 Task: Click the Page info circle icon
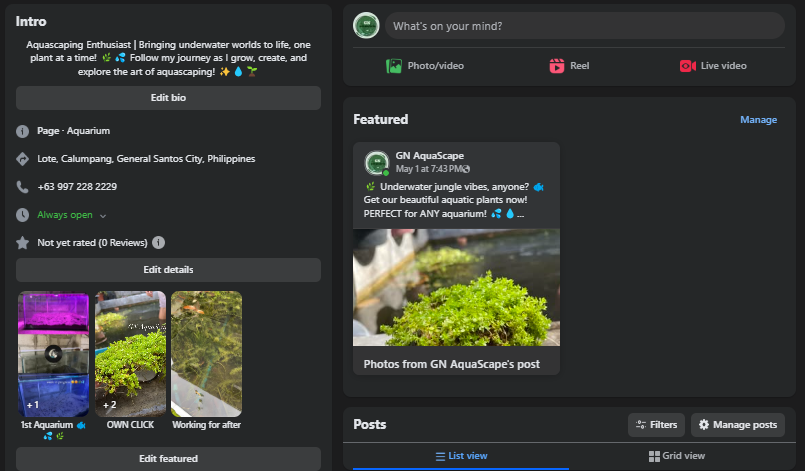pyautogui.click(x=23, y=131)
